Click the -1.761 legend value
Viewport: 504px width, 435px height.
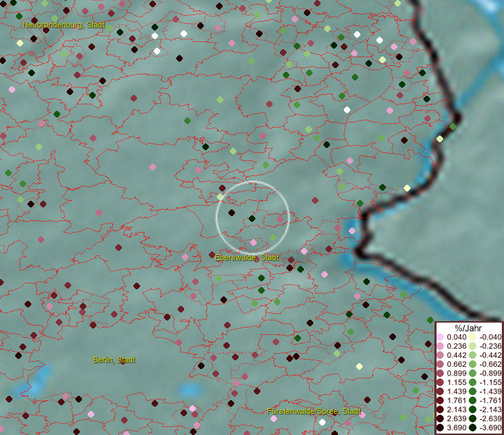(x=490, y=401)
